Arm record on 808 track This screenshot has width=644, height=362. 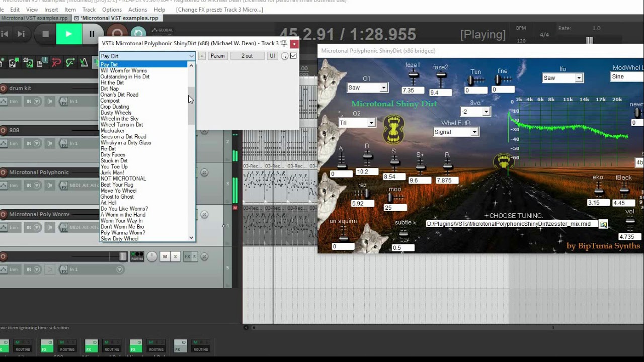4,130
